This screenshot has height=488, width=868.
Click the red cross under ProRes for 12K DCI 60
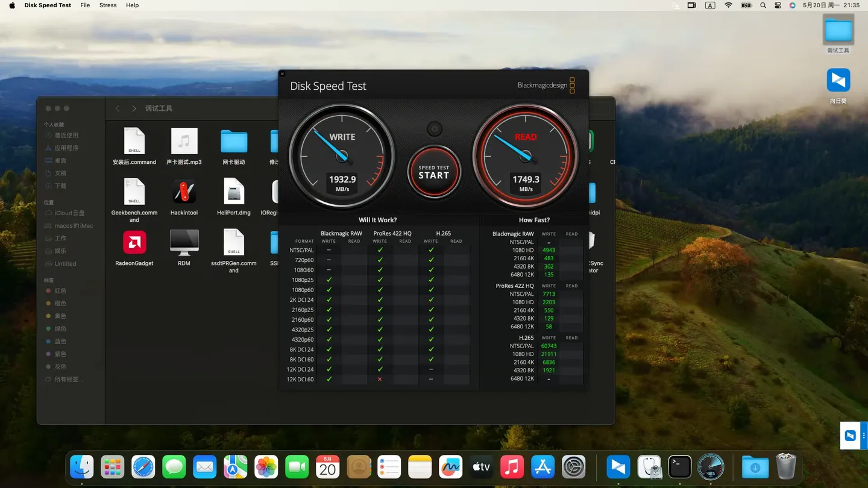coord(379,379)
